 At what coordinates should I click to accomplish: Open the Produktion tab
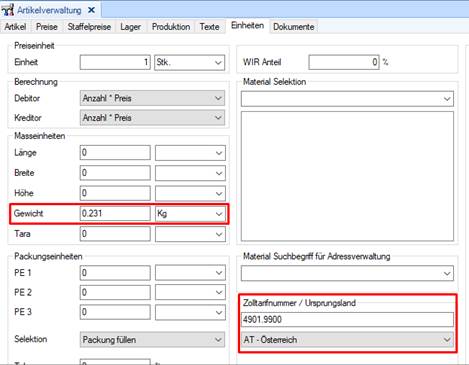click(x=171, y=27)
